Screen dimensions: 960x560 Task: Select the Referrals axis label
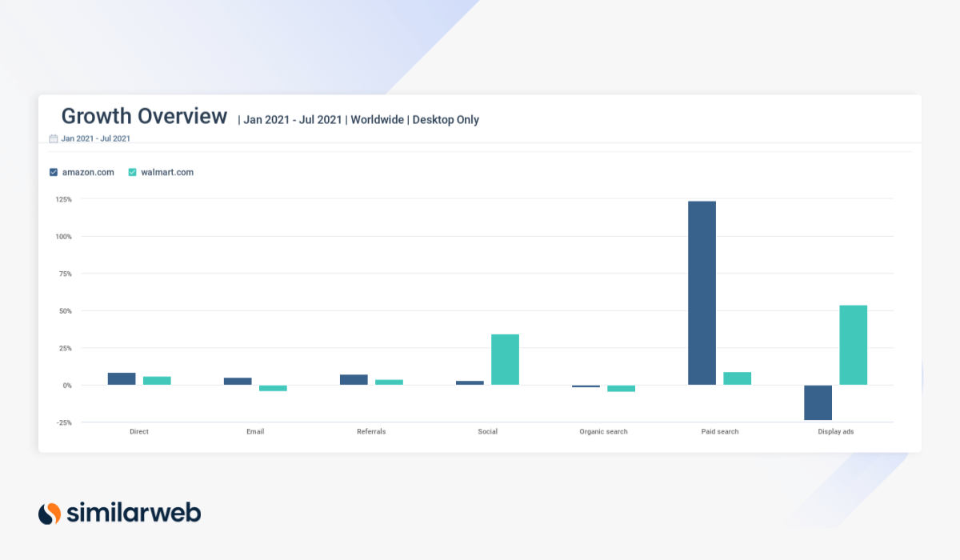371,431
